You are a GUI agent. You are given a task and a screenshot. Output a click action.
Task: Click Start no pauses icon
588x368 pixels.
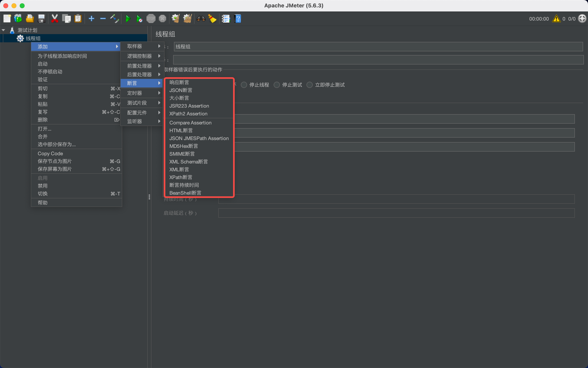coord(139,18)
